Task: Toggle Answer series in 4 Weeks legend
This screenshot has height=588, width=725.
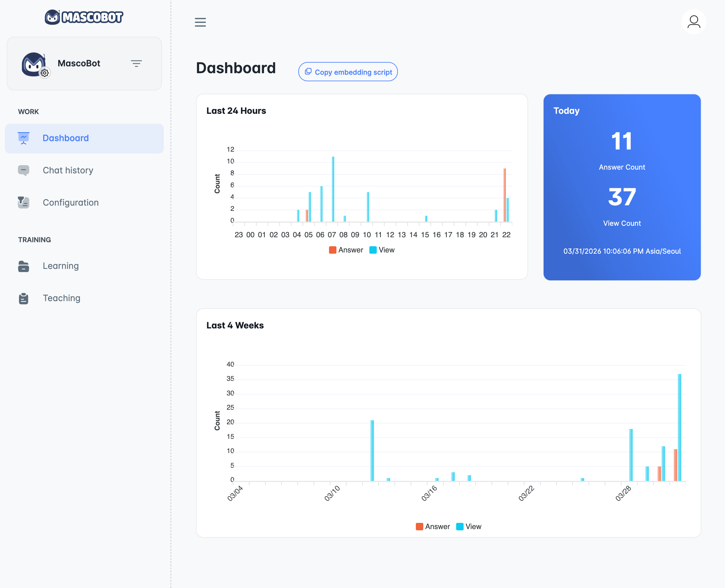Action: [x=433, y=527]
